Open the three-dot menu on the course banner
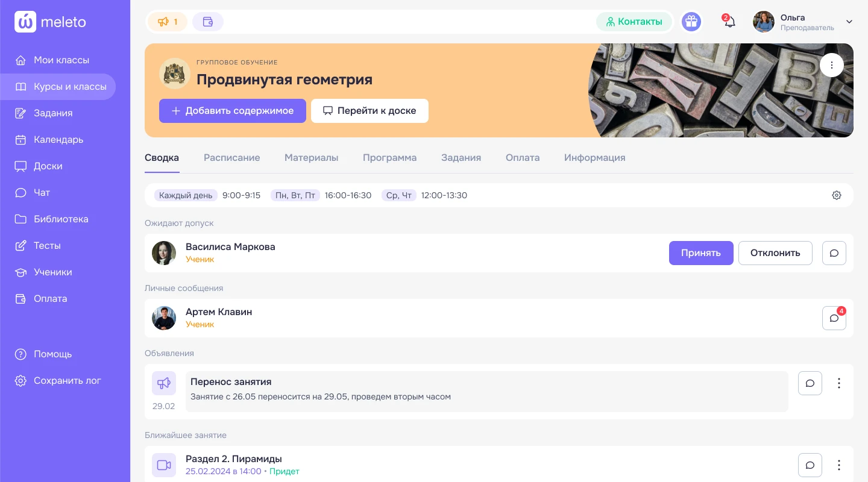 click(832, 65)
